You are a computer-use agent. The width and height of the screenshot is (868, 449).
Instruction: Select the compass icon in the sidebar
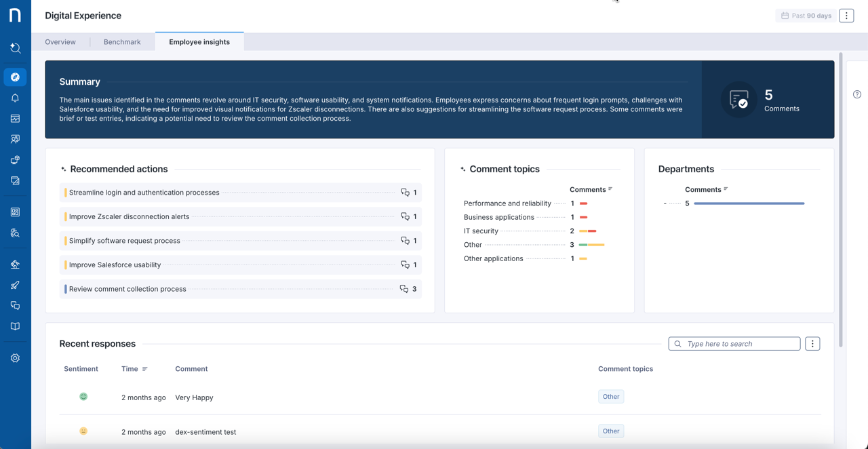pyautogui.click(x=15, y=77)
